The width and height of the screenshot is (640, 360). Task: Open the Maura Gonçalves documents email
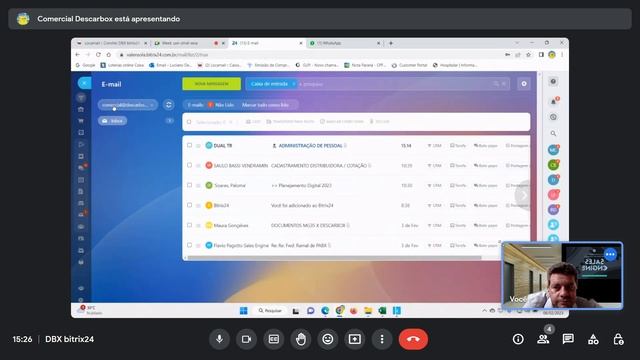pos(308,225)
